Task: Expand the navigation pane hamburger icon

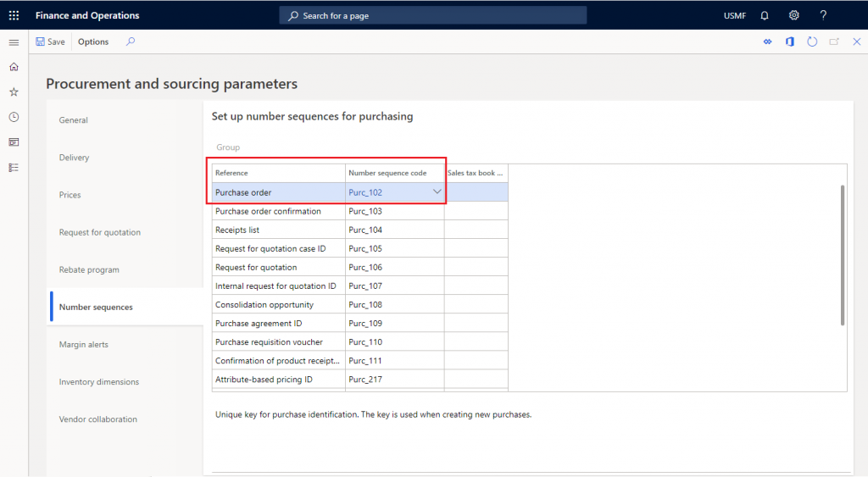Action: pyautogui.click(x=14, y=42)
